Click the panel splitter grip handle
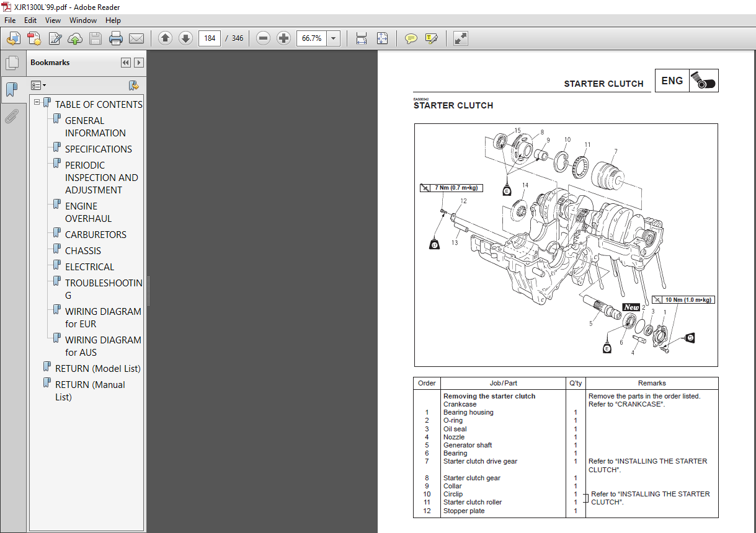The width and height of the screenshot is (756, 533). click(x=148, y=291)
